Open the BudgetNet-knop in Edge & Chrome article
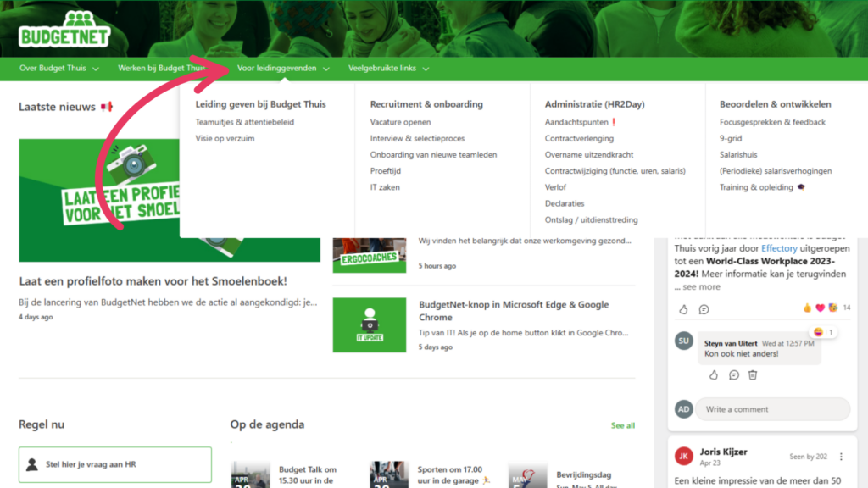The width and height of the screenshot is (868, 488). tap(514, 310)
